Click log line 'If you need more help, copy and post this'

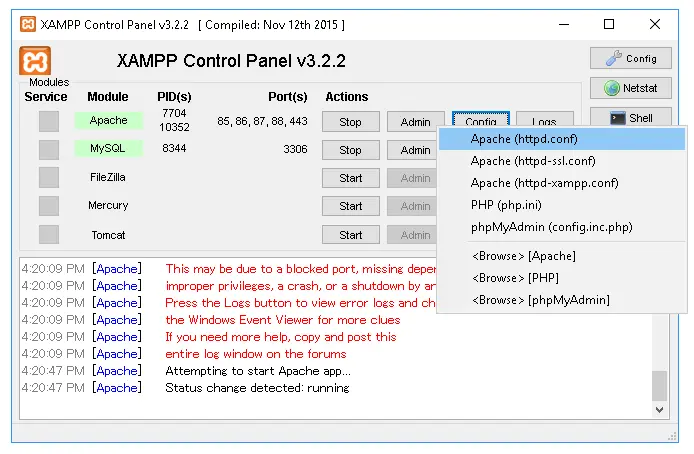[x=281, y=337]
